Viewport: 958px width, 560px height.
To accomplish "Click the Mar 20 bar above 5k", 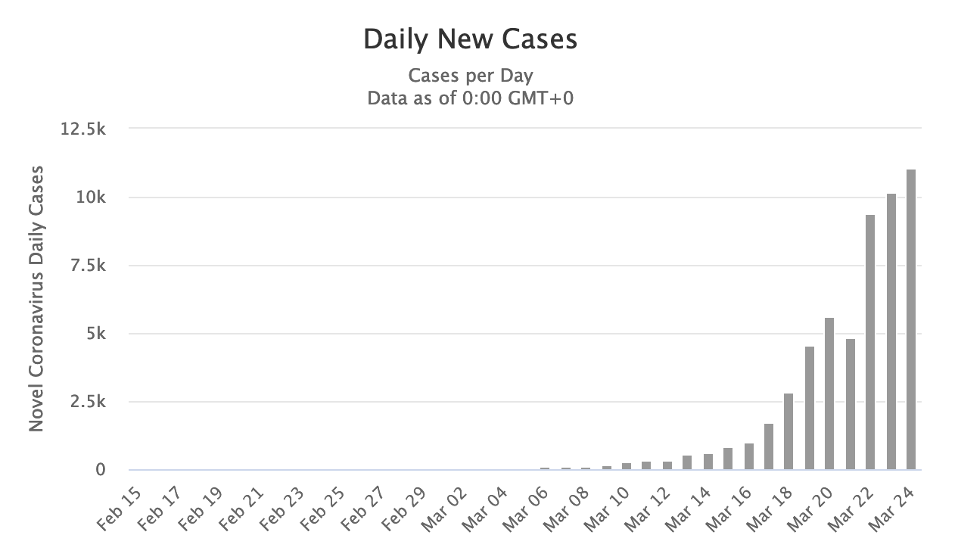I will tap(829, 394).
